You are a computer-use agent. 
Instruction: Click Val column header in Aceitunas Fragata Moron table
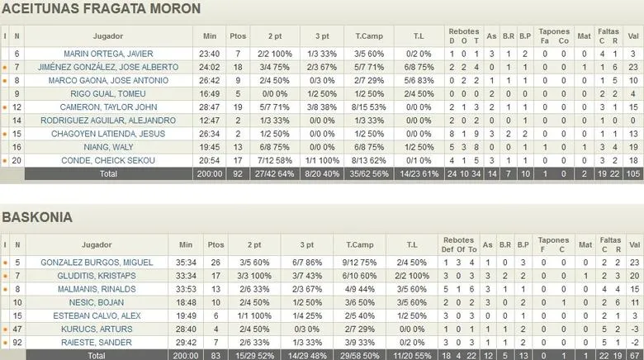coord(633,36)
